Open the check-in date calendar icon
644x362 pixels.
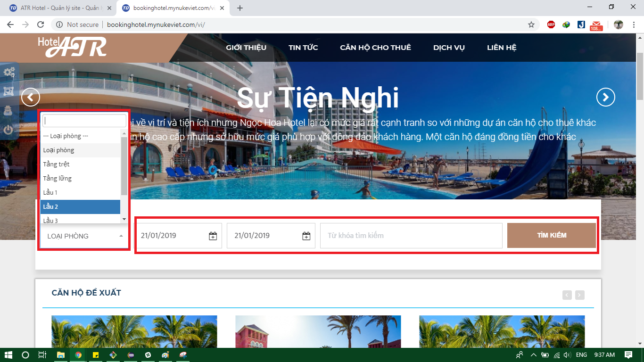tap(213, 236)
